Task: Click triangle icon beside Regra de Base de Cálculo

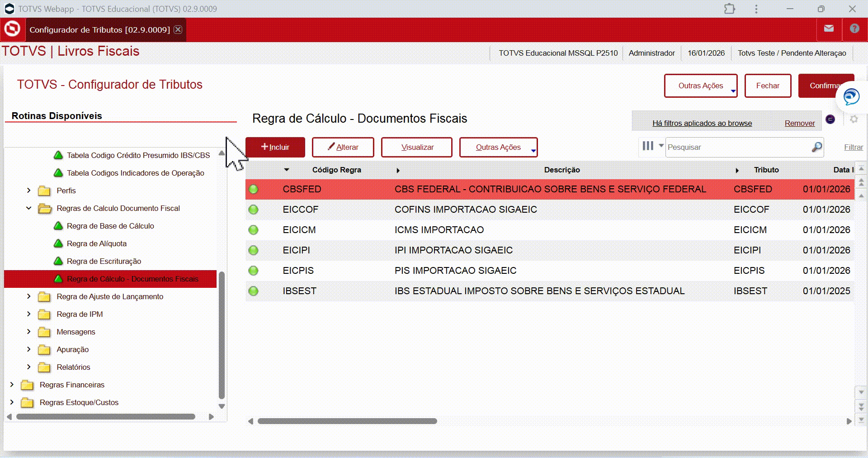Action: click(58, 226)
